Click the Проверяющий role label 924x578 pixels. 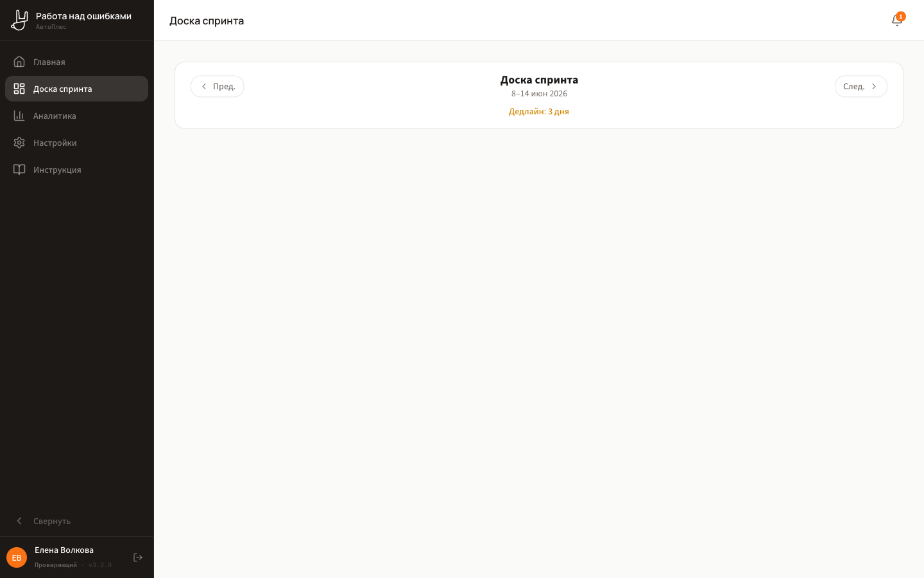click(x=56, y=565)
